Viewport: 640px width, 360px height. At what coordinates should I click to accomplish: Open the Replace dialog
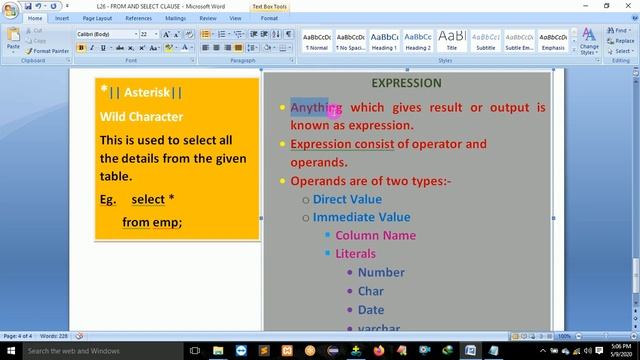click(x=620, y=41)
